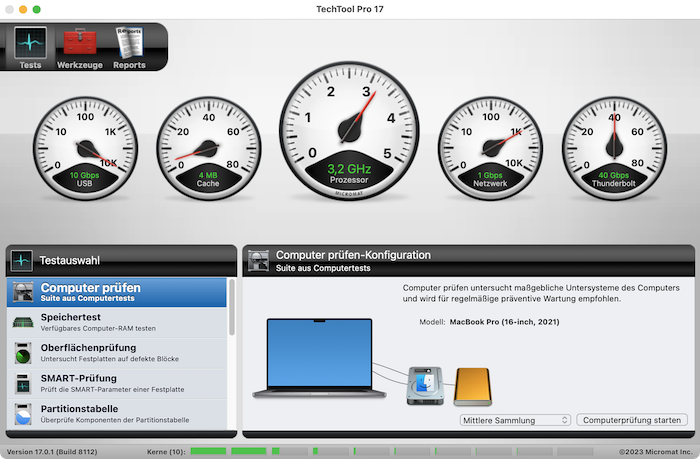Click the MacBook Pro (16-inch, 2021) model text
Screen dimensions: 700x459
click(x=504, y=322)
